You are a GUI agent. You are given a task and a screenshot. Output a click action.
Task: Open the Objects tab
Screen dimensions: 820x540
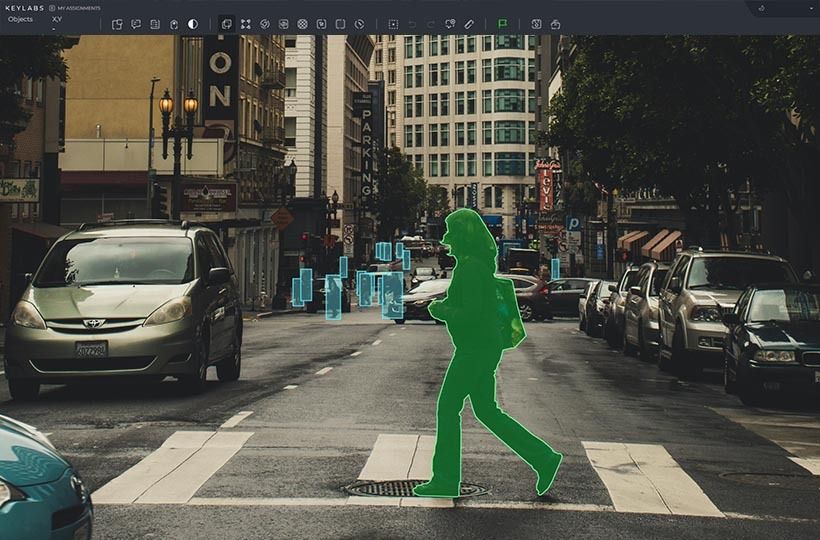[x=20, y=19]
